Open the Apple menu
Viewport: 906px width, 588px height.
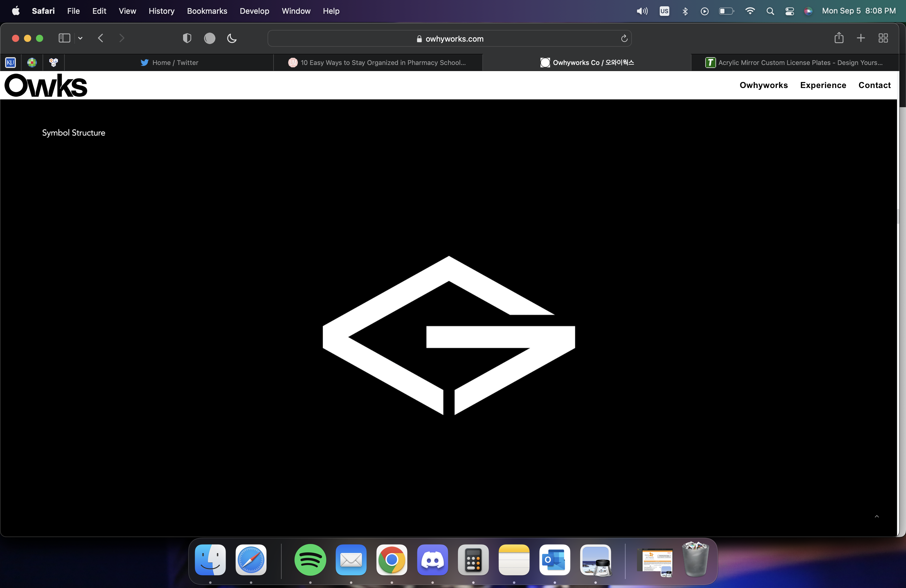click(x=16, y=11)
